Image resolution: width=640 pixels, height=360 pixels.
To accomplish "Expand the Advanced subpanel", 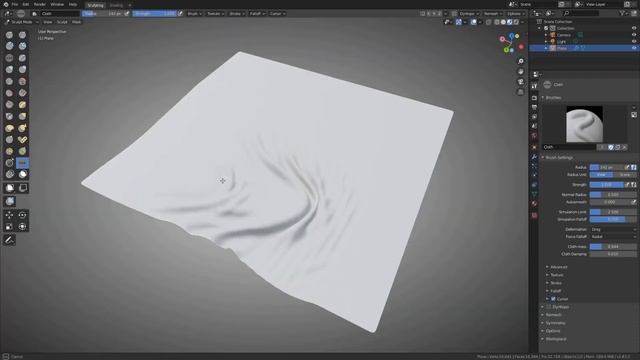I will click(558, 267).
